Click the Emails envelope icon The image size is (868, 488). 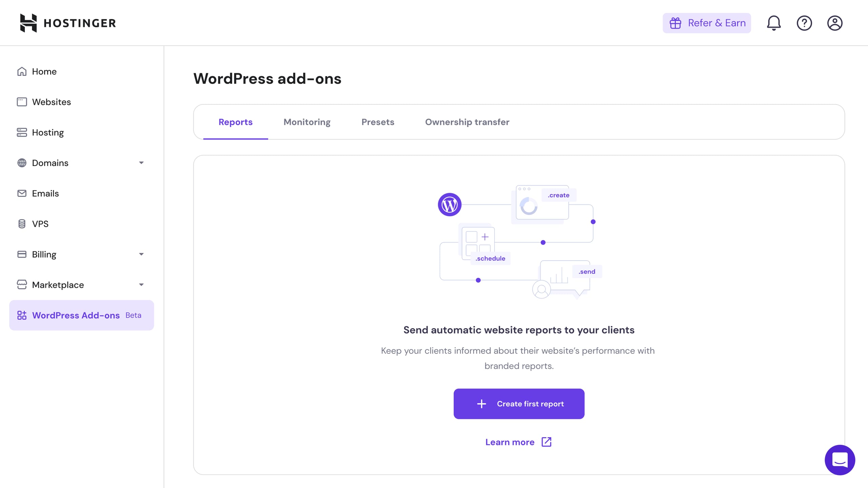(x=22, y=194)
